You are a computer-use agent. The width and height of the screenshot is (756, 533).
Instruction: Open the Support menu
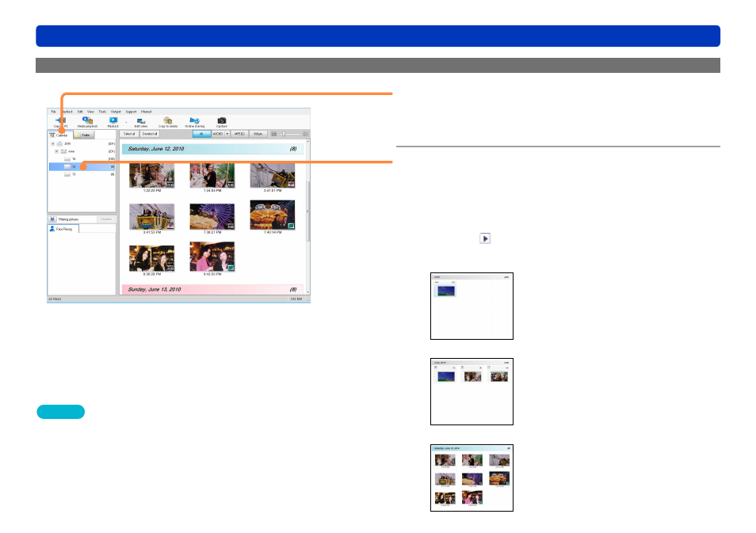click(131, 112)
